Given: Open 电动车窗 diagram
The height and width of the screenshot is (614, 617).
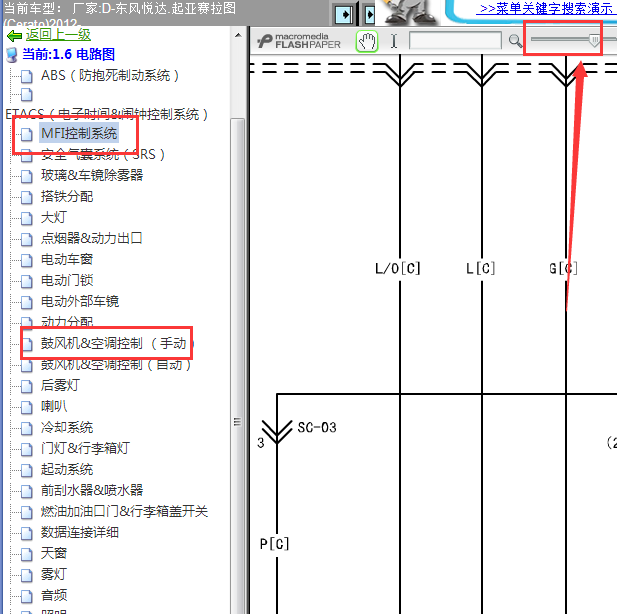Looking at the screenshot, I should [x=67, y=259].
